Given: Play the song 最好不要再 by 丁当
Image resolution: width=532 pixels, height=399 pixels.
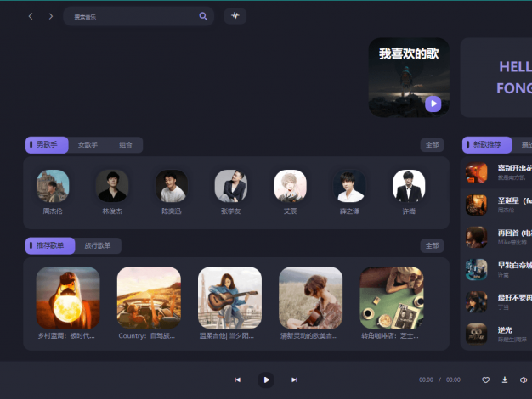Looking at the screenshot, I should (498, 301).
